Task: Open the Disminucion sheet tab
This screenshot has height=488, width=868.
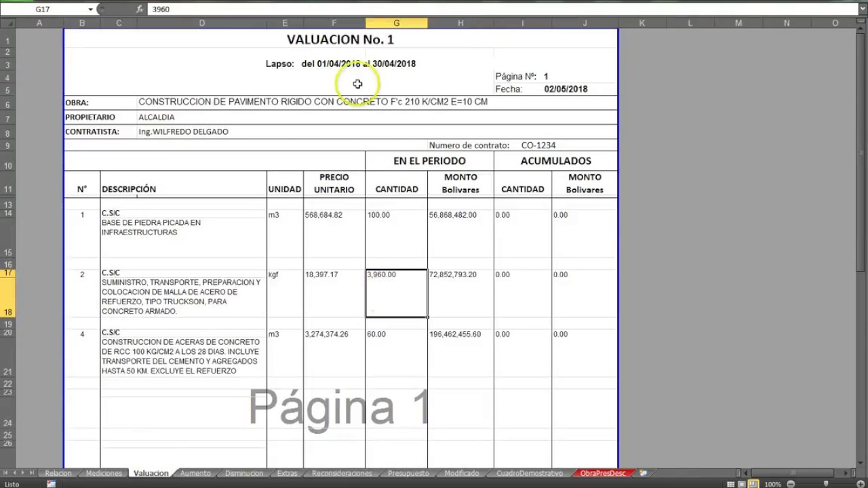Action: pyautogui.click(x=244, y=473)
